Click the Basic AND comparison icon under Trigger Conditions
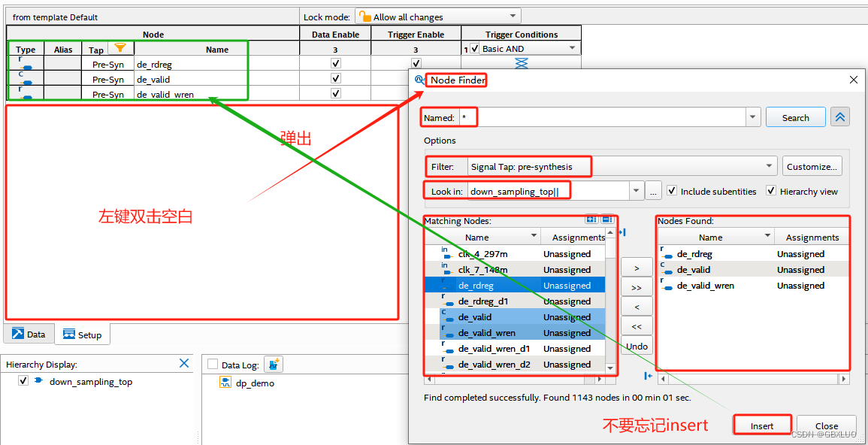The width and height of the screenshot is (868, 445). 519,63
